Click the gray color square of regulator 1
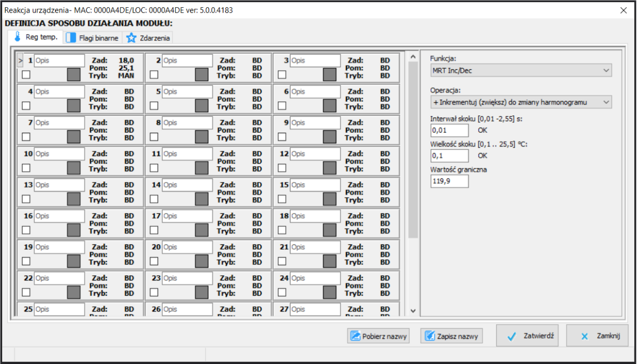637x364 pixels. [x=74, y=74]
